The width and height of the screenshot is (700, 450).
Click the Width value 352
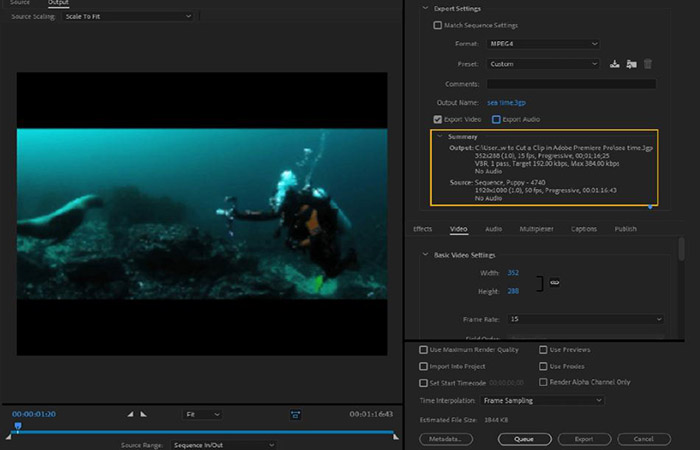click(x=513, y=273)
